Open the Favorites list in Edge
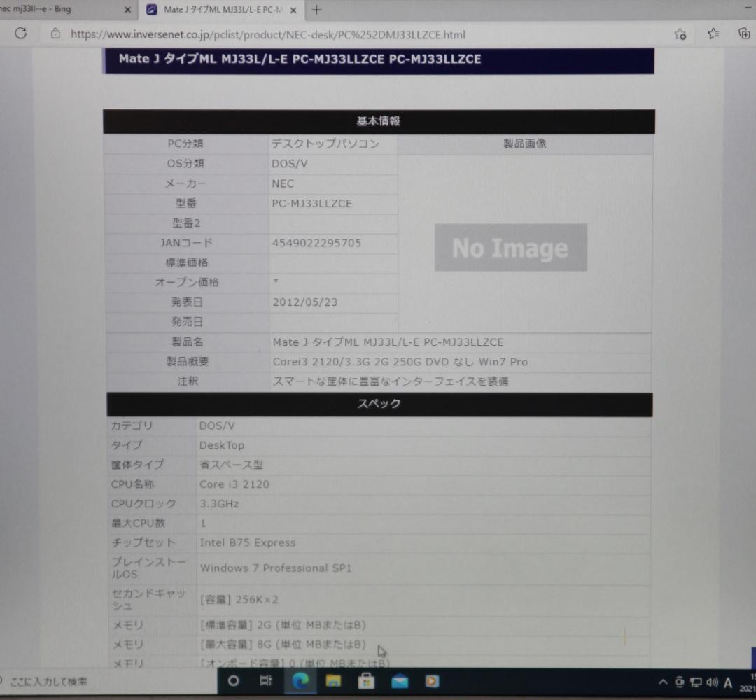This screenshot has width=756, height=700. [712, 34]
